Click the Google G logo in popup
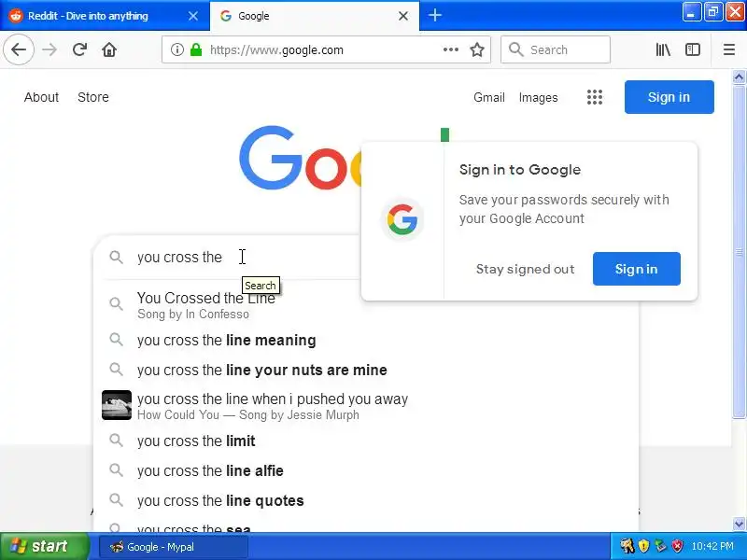The width and height of the screenshot is (747, 560). 402,219
